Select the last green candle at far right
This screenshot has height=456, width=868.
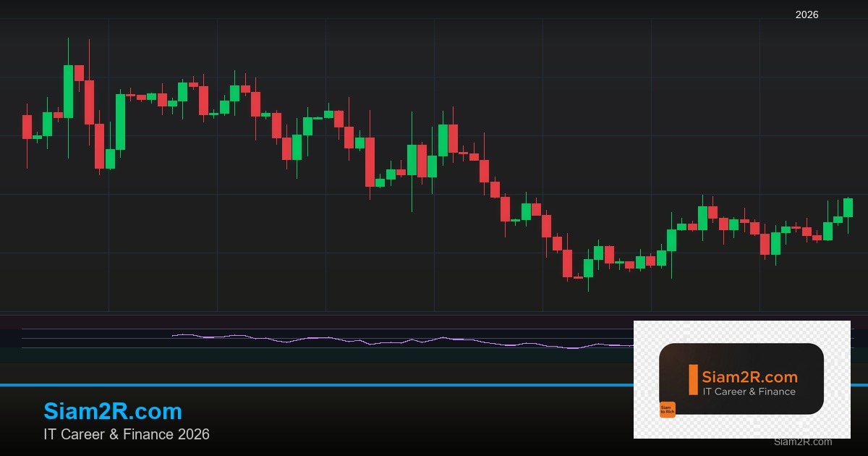tap(848, 207)
